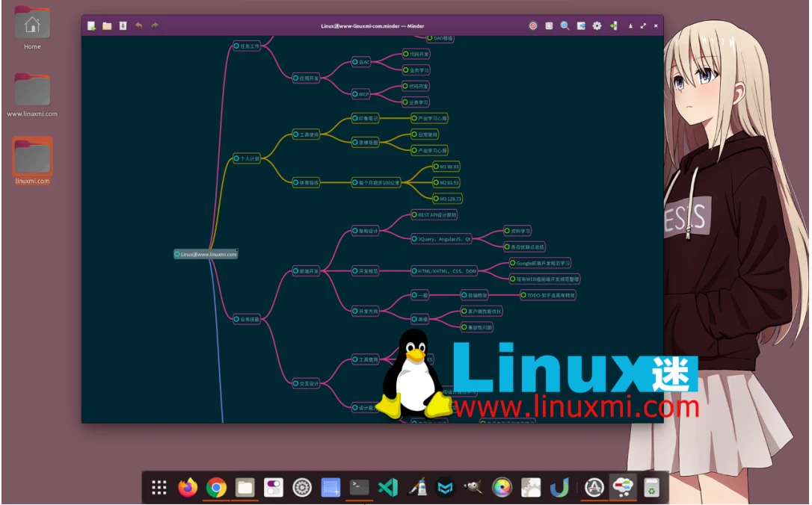
Task: Save the current mind map
Action: pyautogui.click(x=123, y=25)
